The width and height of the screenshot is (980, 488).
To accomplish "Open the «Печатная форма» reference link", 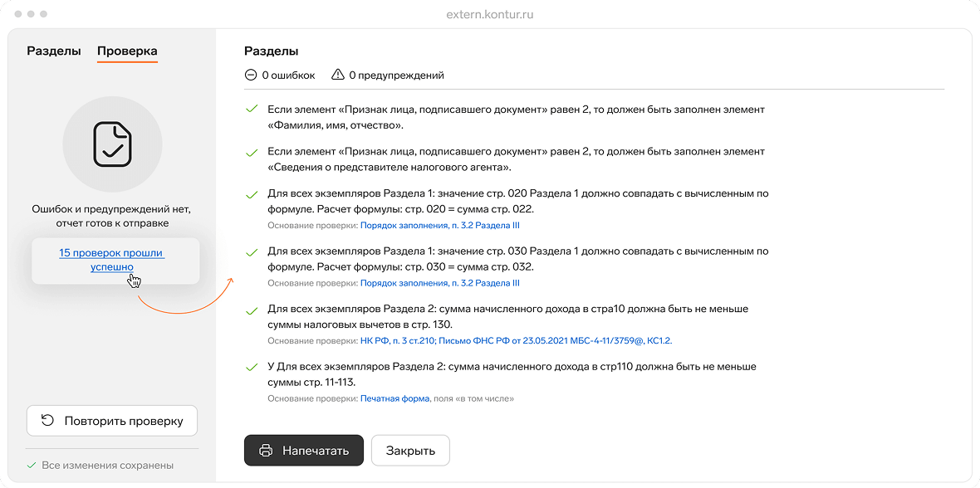I will 395,398.
